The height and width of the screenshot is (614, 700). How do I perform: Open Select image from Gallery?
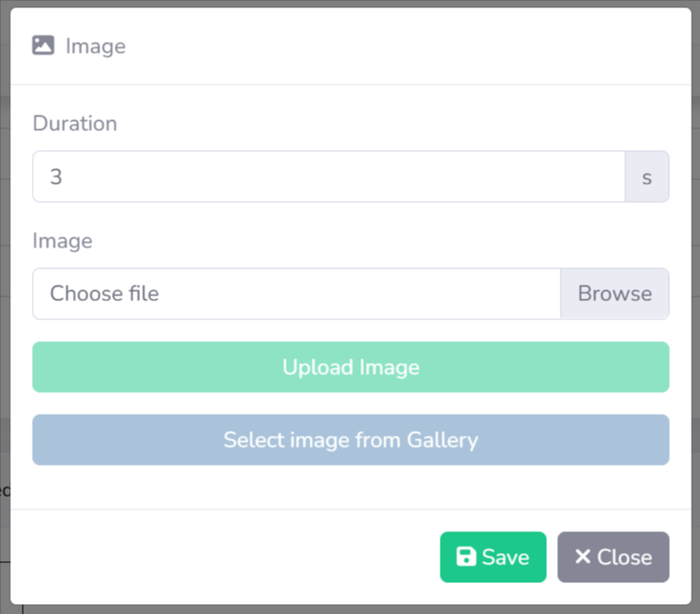(350, 440)
